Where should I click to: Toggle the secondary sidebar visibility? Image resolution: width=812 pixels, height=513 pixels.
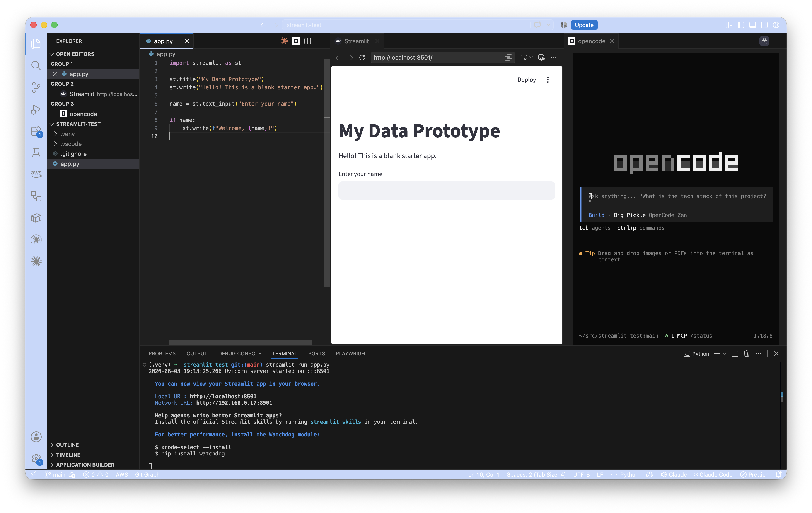(x=764, y=25)
